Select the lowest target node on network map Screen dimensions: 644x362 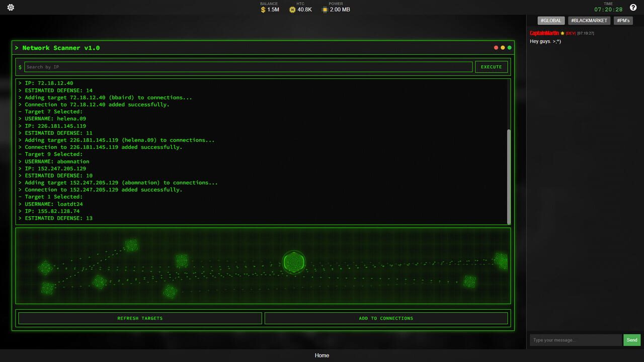click(170, 291)
